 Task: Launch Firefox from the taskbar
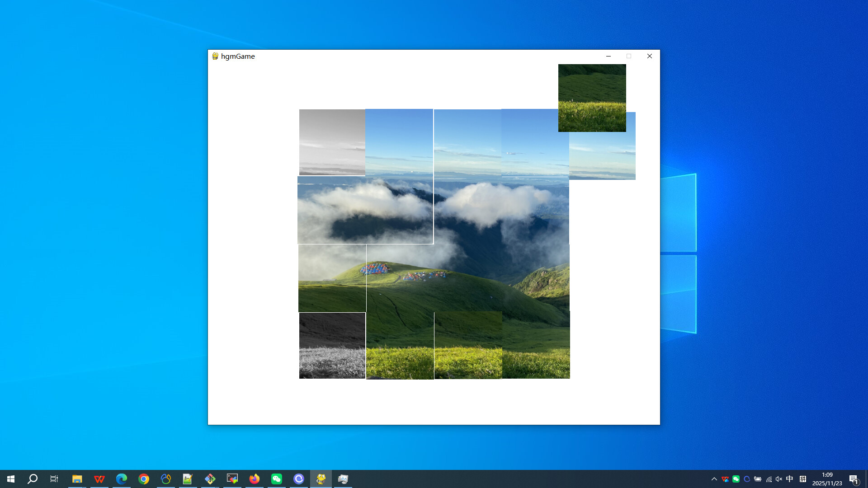tap(255, 479)
